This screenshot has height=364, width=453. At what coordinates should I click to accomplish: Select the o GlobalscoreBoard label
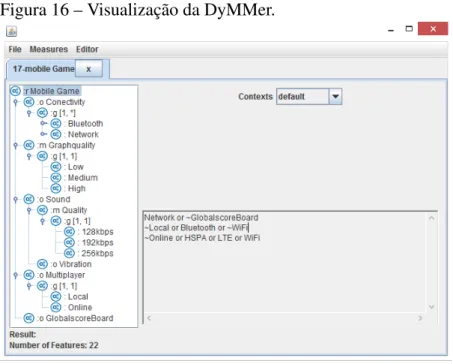click(x=75, y=318)
